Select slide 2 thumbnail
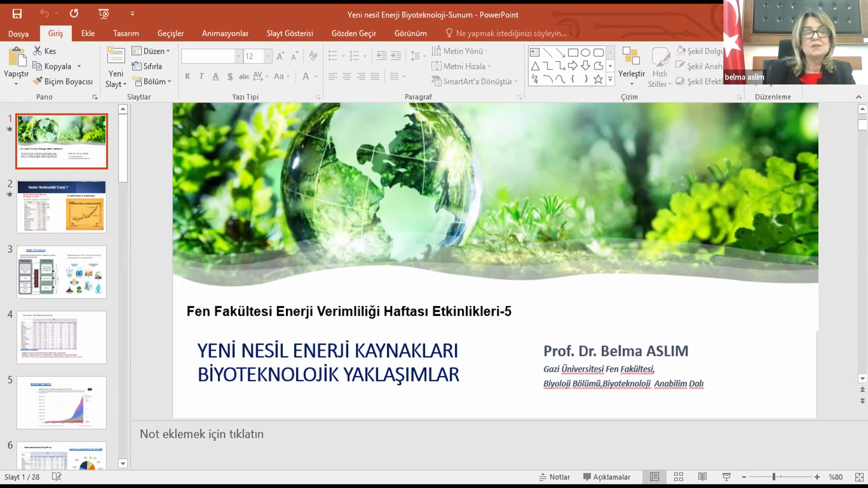 click(x=61, y=207)
